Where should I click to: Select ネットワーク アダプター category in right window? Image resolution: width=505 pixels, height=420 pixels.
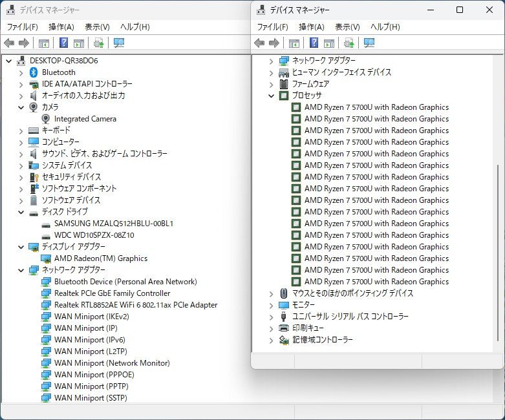pos(324,61)
